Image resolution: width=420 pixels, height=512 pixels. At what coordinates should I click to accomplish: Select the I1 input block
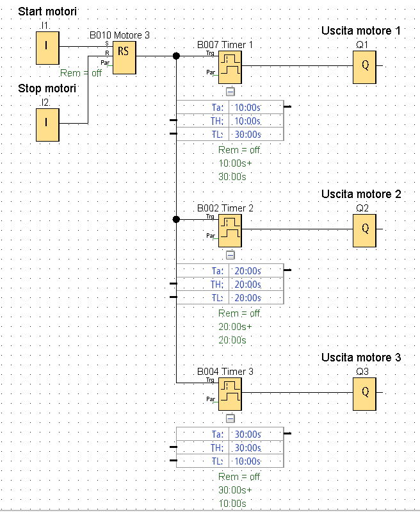pos(47,48)
